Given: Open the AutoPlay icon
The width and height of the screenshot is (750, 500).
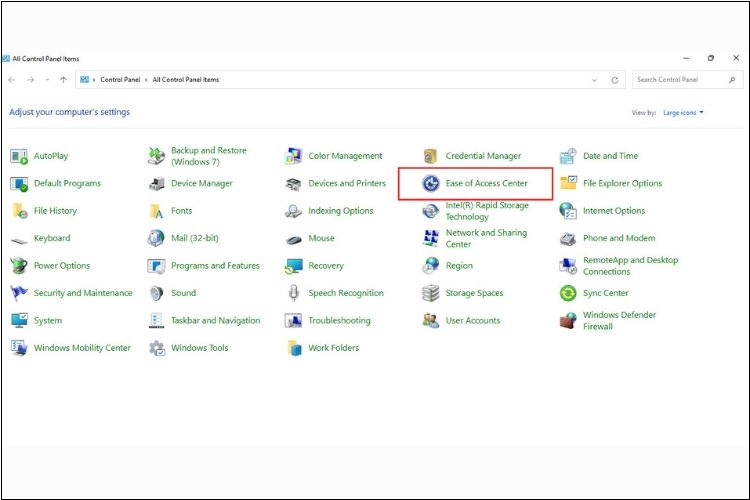Looking at the screenshot, I should pyautogui.click(x=19, y=156).
